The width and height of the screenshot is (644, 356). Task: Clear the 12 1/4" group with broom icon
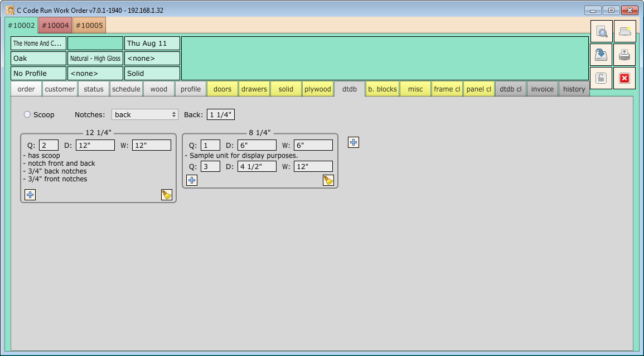pyautogui.click(x=166, y=195)
